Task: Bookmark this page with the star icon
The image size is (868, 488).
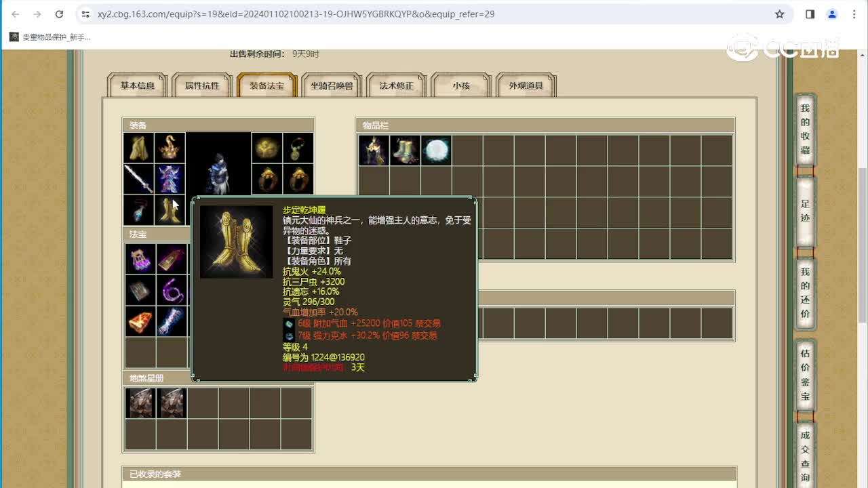Action: pos(780,14)
